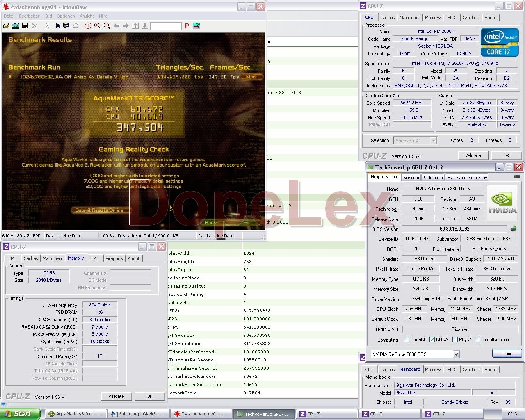The width and height of the screenshot is (525, 420).
Task: Click the Paste clipboard icon
Action: coord(66,26)
